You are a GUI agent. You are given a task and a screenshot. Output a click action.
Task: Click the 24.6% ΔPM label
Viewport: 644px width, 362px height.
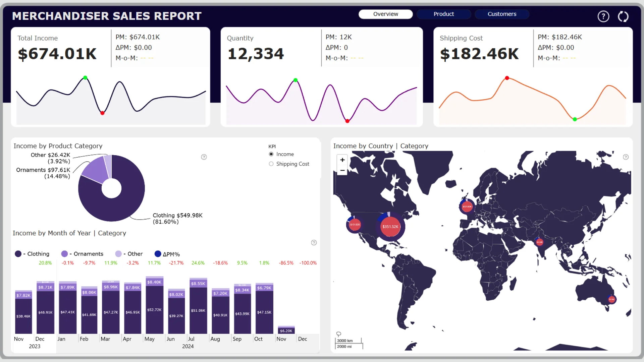198,263
